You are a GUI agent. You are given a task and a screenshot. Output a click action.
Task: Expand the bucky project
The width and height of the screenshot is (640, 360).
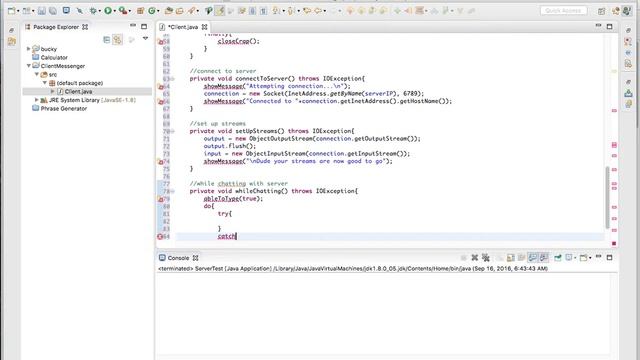(x=29, y=49)
